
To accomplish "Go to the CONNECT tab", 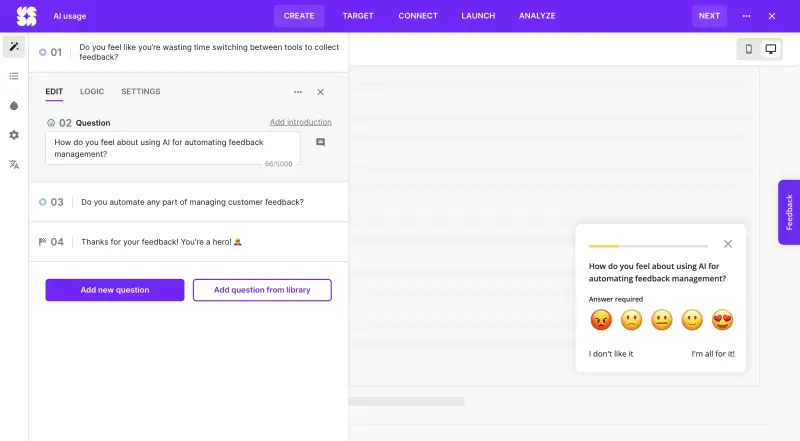I will click(418, 16).
